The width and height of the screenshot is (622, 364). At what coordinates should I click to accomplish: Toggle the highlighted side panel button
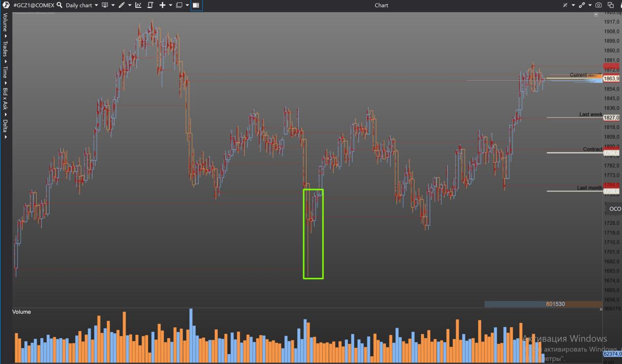point(196,5)
